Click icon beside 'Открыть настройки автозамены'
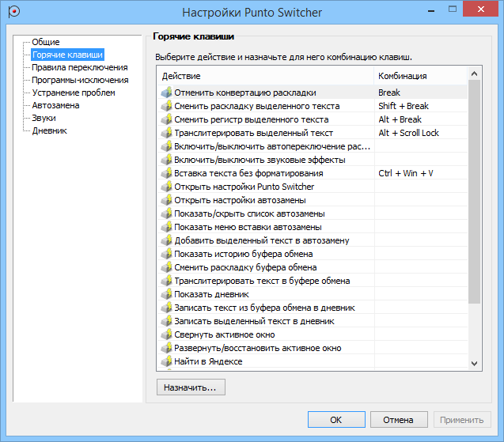The width and height of the screenshot is (504, 442). [166, 200]
